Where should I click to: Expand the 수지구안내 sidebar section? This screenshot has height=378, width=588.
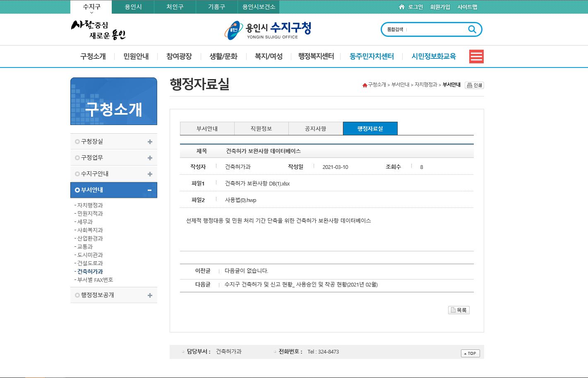tap(150, 174)
